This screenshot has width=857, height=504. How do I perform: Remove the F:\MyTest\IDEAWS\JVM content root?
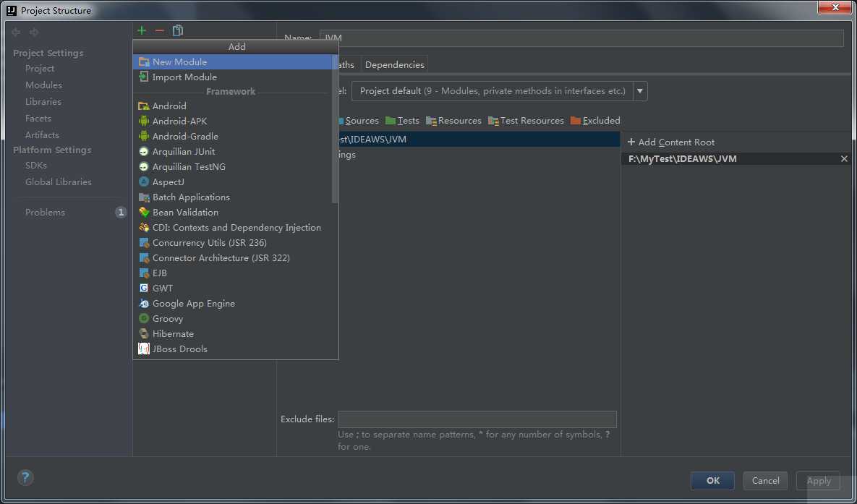pyautogui.click(x=844, y=158)
